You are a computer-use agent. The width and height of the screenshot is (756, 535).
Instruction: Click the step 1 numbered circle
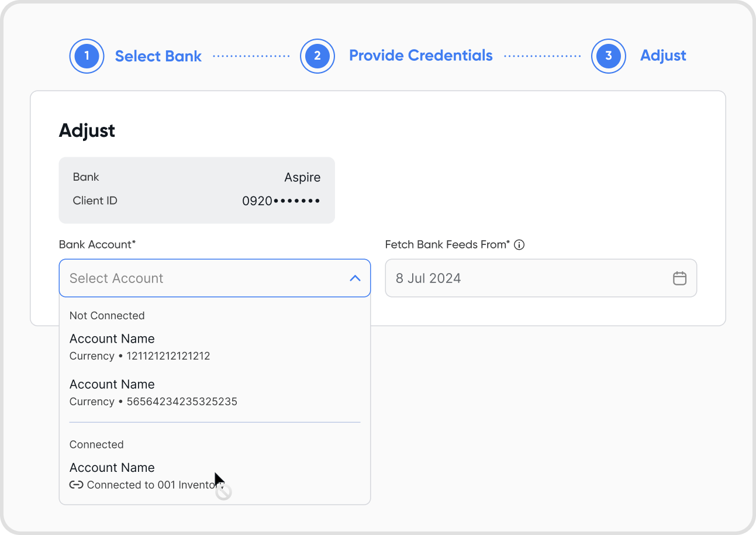point(87,56)
